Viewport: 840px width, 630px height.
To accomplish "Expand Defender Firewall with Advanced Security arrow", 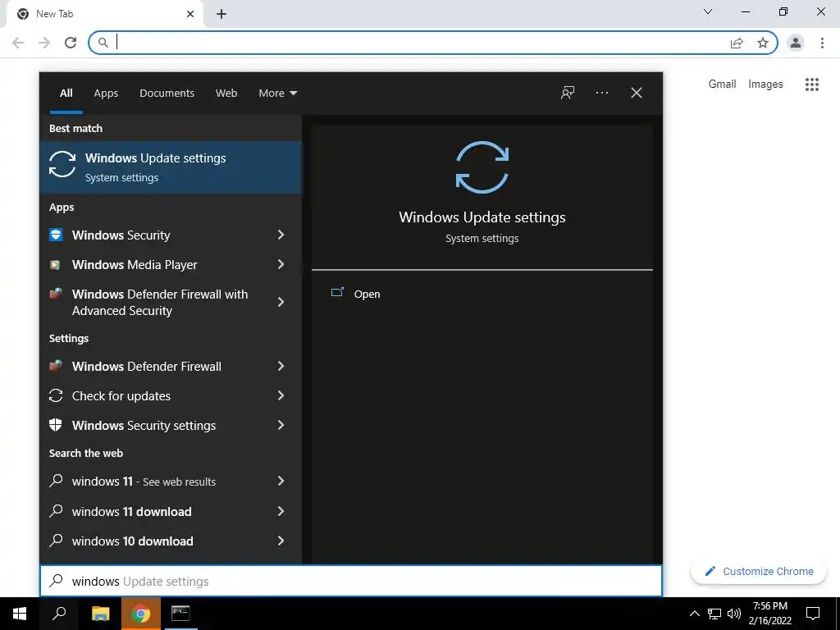I will click(281, 302).
